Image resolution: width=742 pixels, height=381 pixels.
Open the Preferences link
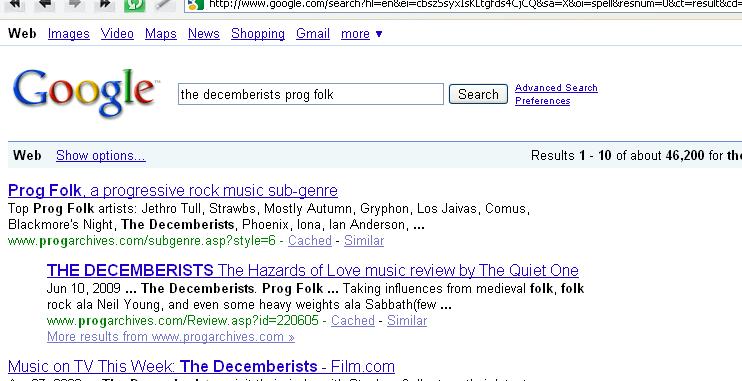542,101
